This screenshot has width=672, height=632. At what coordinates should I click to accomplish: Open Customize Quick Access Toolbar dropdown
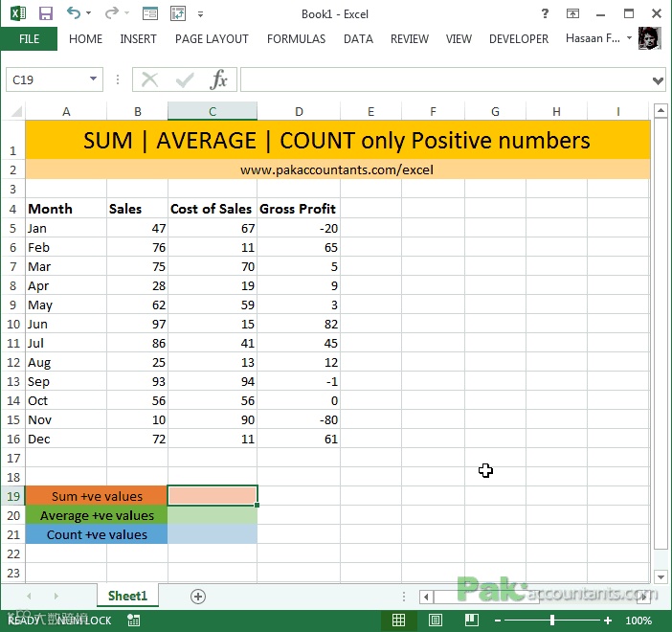(200, 15)
